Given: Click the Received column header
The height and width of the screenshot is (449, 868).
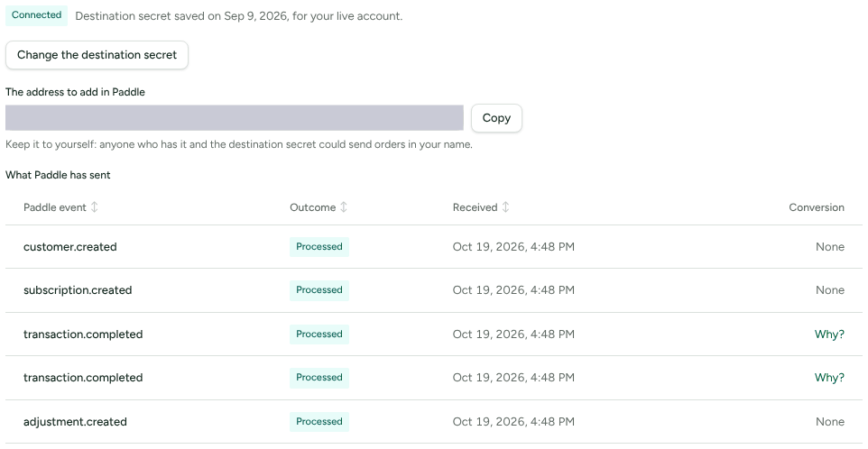Looking at the screenshot, I should (475, 207).
